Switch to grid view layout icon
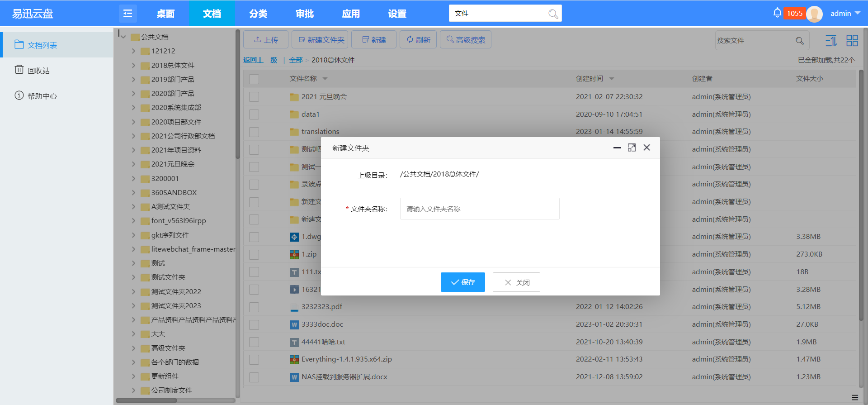868x405 pixels. pos(852,41)
